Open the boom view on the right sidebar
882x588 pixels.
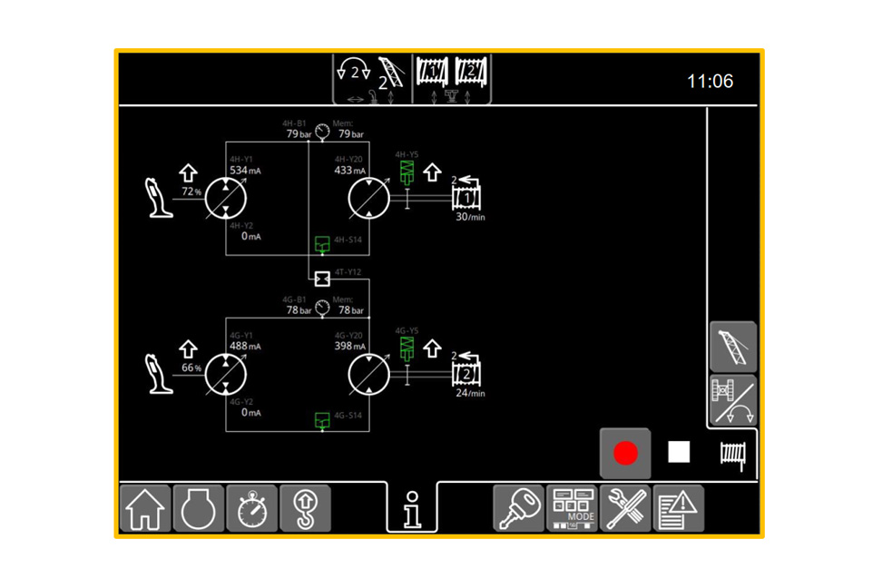point(732,347)
